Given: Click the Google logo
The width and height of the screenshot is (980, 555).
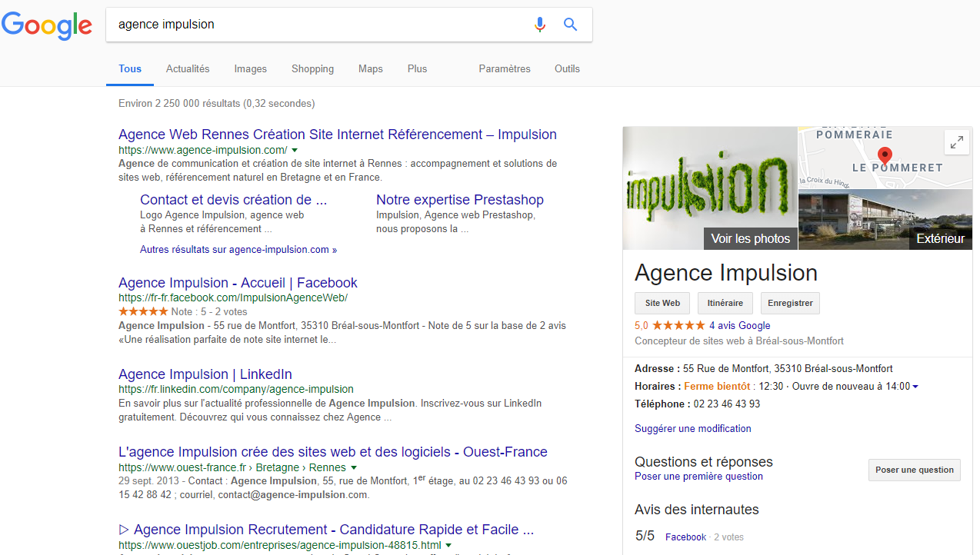Looking at the screenshot, I should [x=47, y=25].
